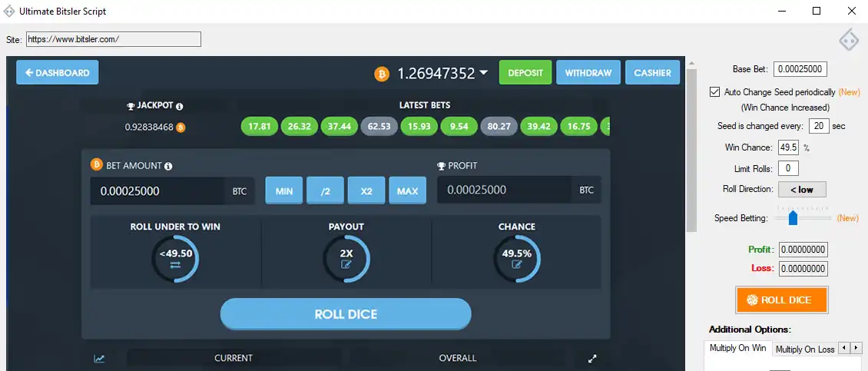Toggle Auto Change Seed periodically checkbox
868x371 pixels.
(714, 92)
